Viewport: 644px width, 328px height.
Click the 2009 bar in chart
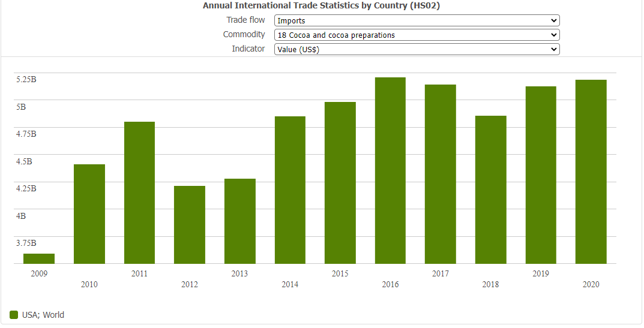(39, 258)
